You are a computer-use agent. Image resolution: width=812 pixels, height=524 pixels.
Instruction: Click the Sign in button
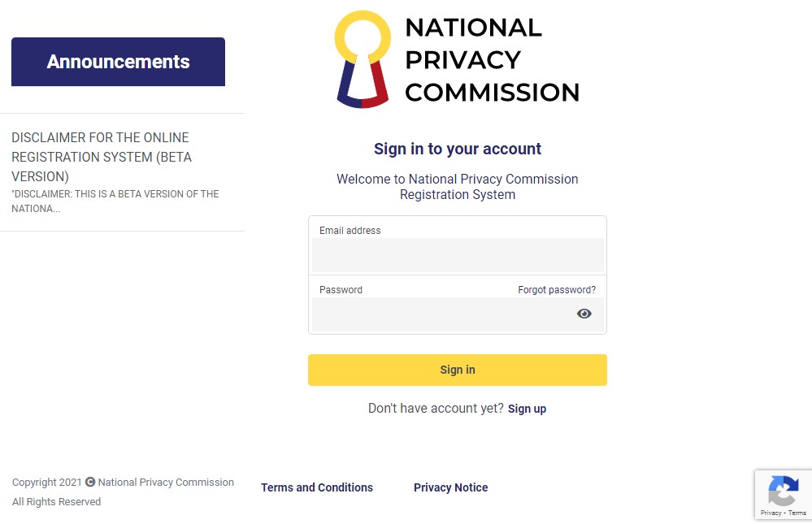coord(457,370)
